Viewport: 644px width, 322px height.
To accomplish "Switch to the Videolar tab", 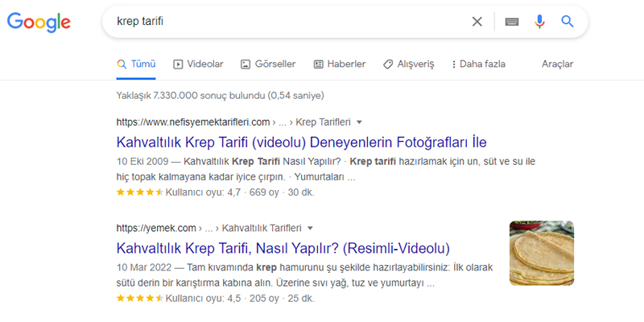I will click(x=198, y=64).
